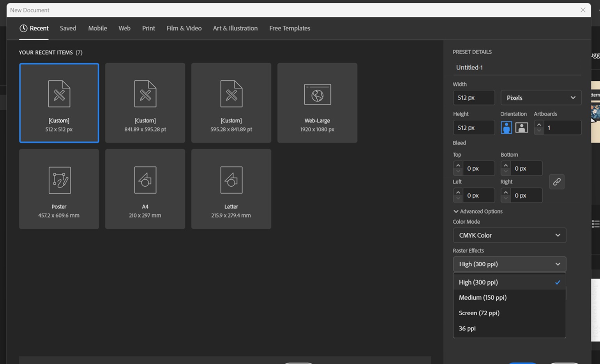600x364 pixels.
Task: Close the Raster Effects dropdown field
Action: tap(510, 264)
